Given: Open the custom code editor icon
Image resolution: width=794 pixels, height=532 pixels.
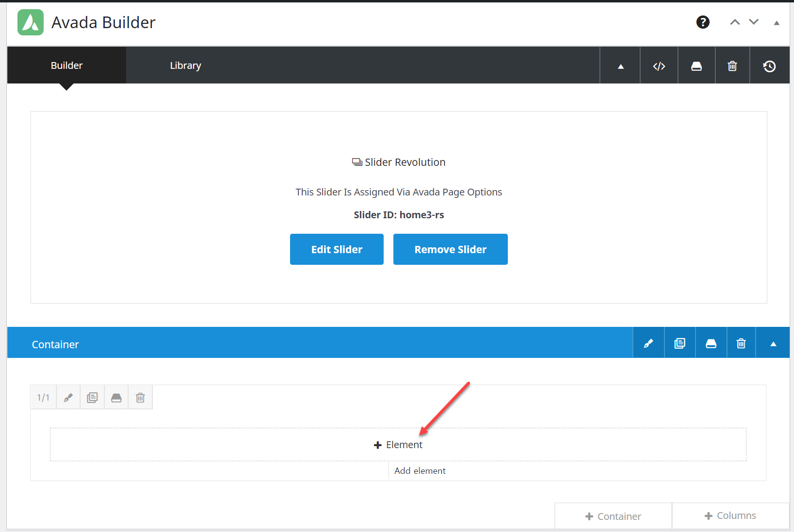Looking at the screenshot, I should [659, 66].
